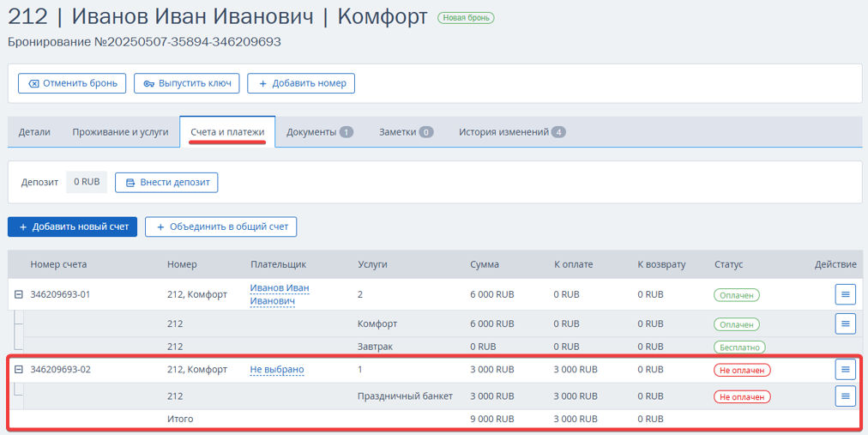
Task: Open action menu for invoice 346209693-01
Action: tap(845, 294)
